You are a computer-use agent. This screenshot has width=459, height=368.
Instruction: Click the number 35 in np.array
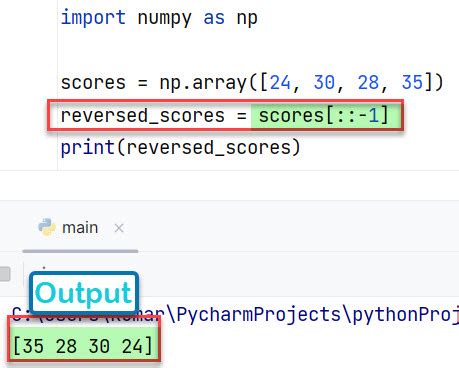pos(412,82)
